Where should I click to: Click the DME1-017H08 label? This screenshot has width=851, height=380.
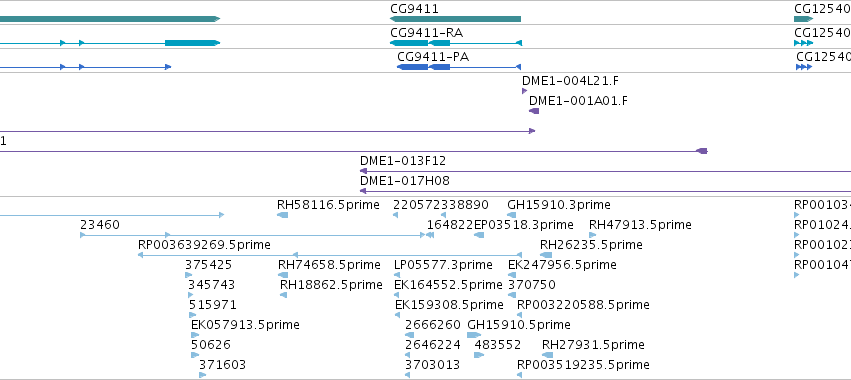(x=405, y=180)
